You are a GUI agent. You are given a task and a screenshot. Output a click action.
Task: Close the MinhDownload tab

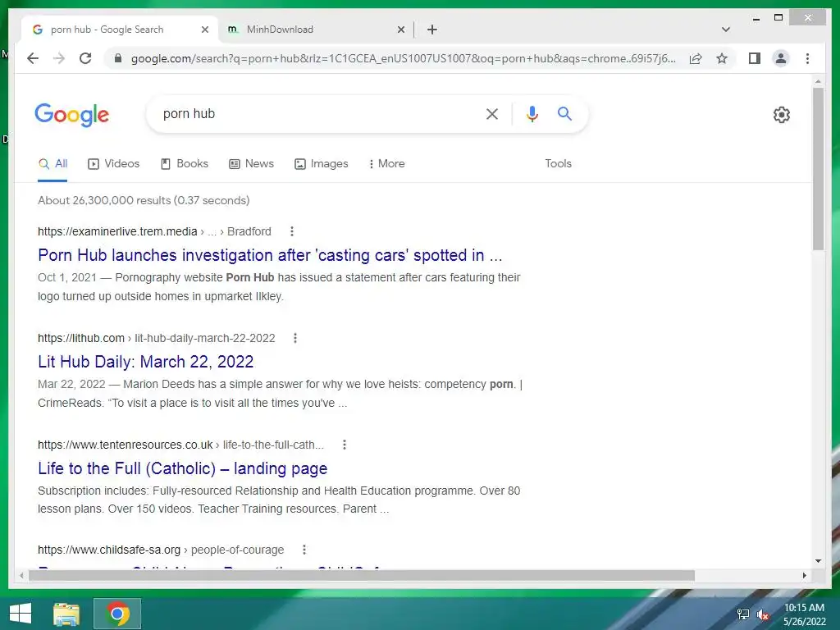400,30
